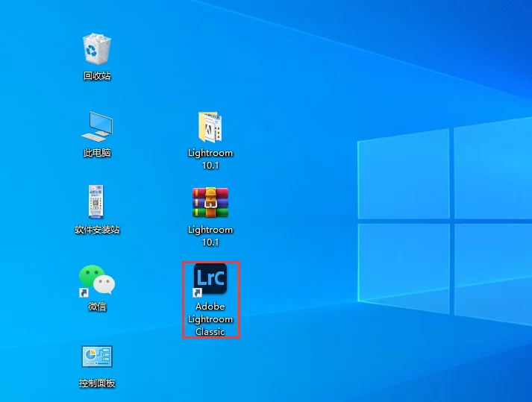The image size is (532, 402).
Task: Select the Lightroom 10.1 WinRAR archive icon
Action: tap(210, 203)
